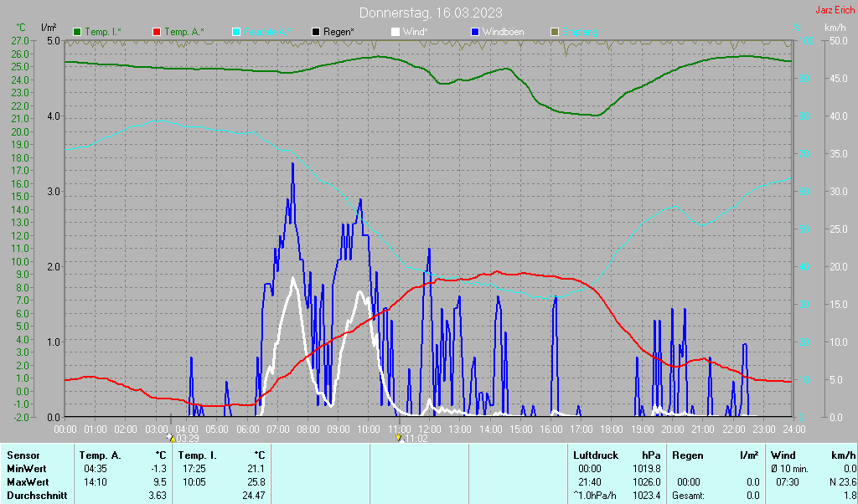
Task: Click the cyan humidity legend swatch
Action: click(236, 32)
